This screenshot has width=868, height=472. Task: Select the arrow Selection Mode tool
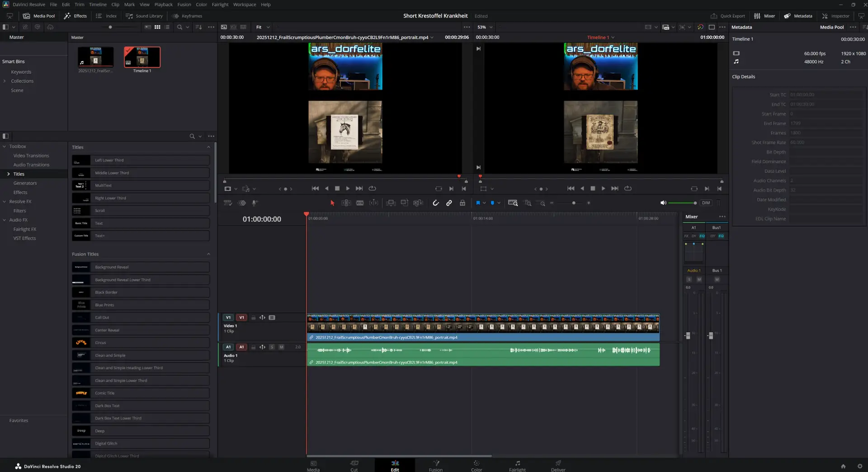coord(332,203)
